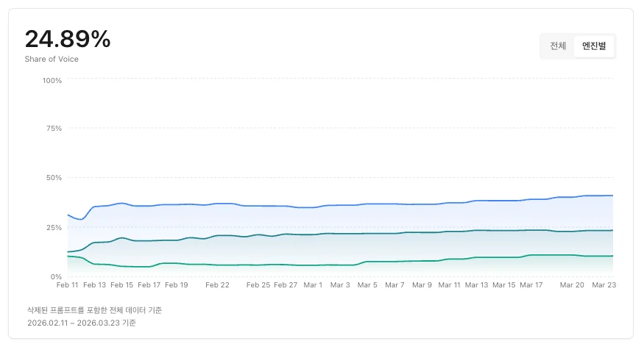Click the 24.89% Share of Voice value
Viewport: 644px width, 344px height.
coord(68,40)
